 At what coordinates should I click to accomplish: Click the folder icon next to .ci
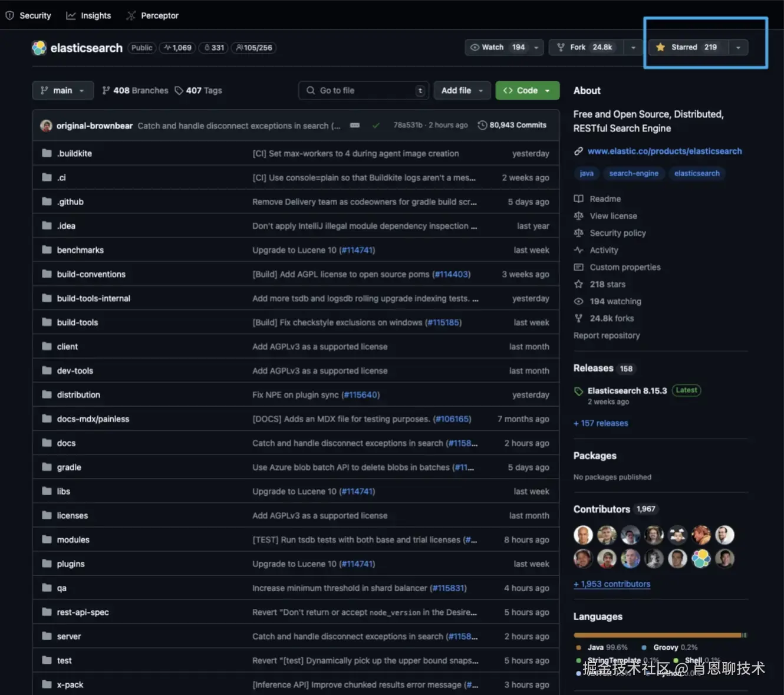(47, 177)
